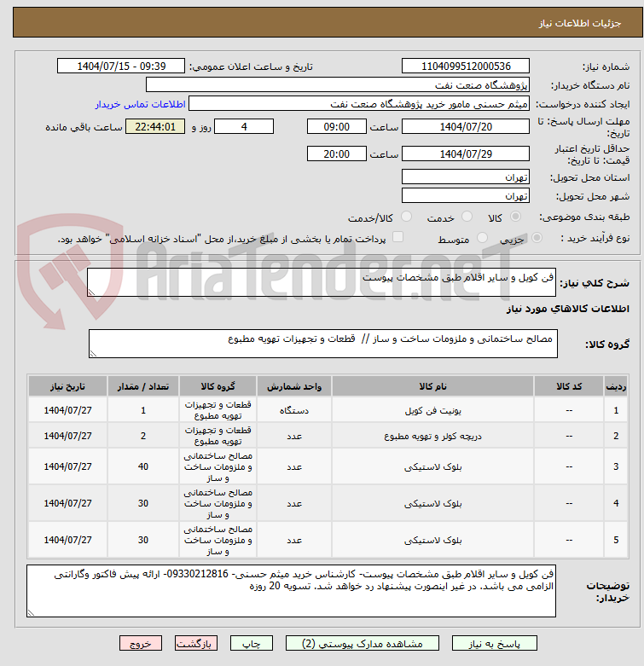Click the remaining days field showing 4
Image resolution: width=644 pixels, height=666 pixels.
tap(244, 126)
